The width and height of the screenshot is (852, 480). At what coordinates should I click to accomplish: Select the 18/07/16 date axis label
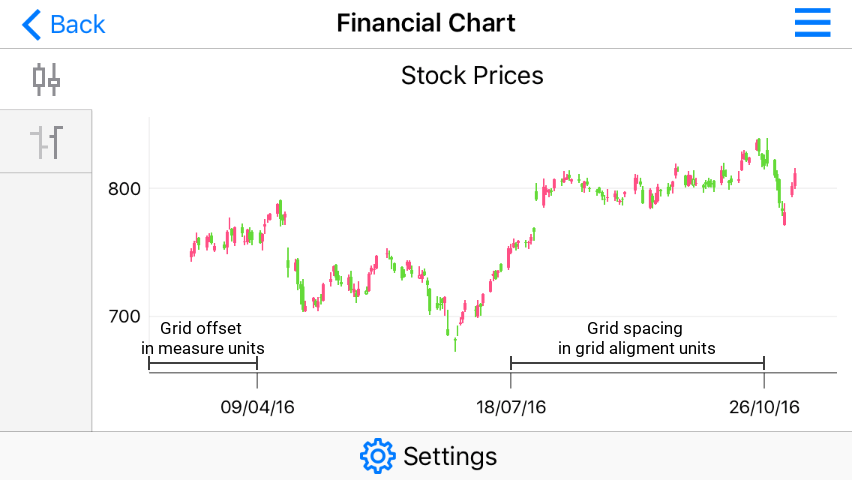511,407
